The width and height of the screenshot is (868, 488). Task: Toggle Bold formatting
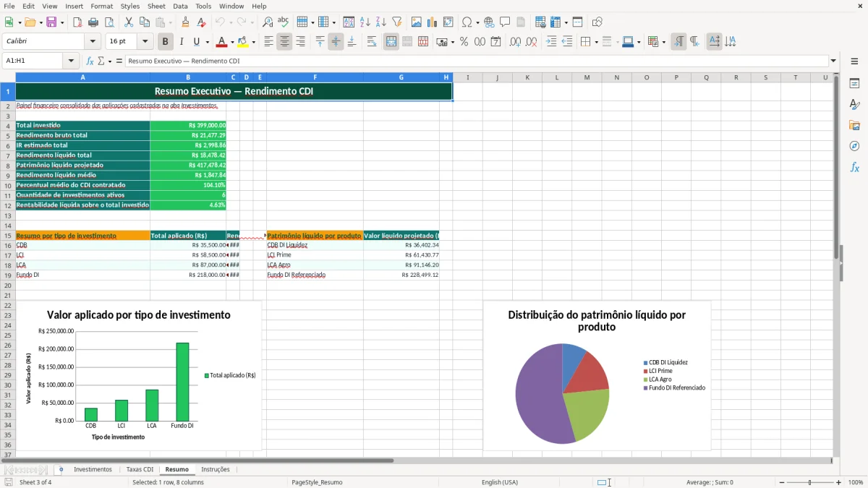[x=165, y=42]
